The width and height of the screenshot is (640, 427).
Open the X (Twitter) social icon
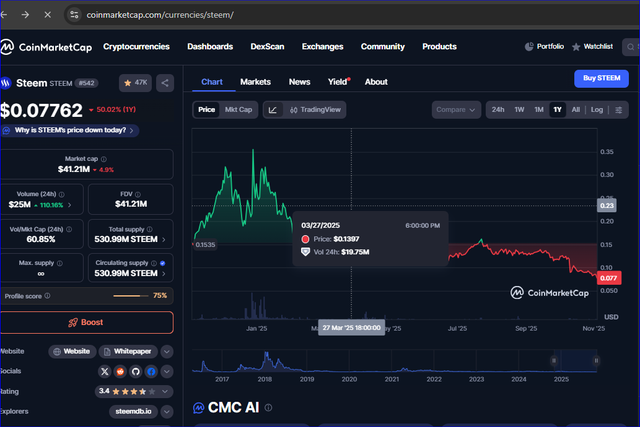(x=104, y=371)
